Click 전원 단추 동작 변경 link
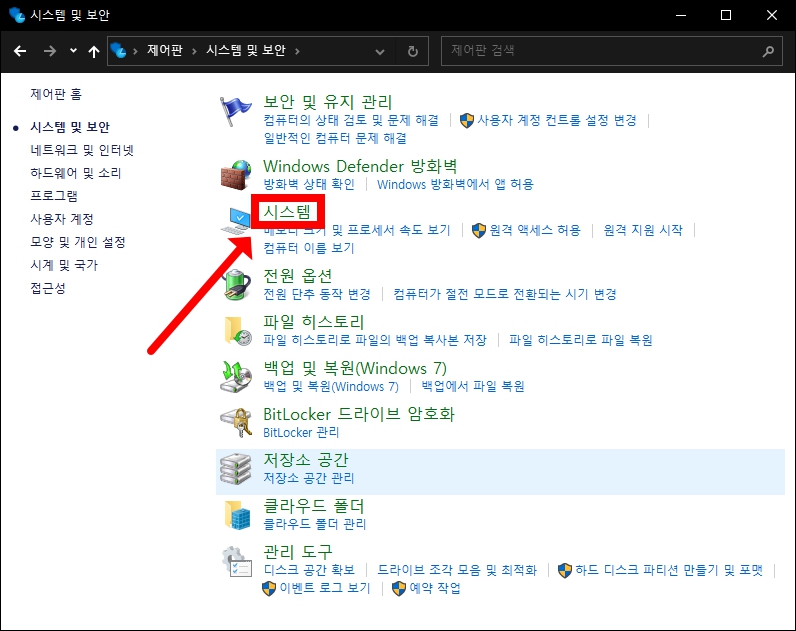This screenshot has height=631, width=796. (x=317, y=294)
